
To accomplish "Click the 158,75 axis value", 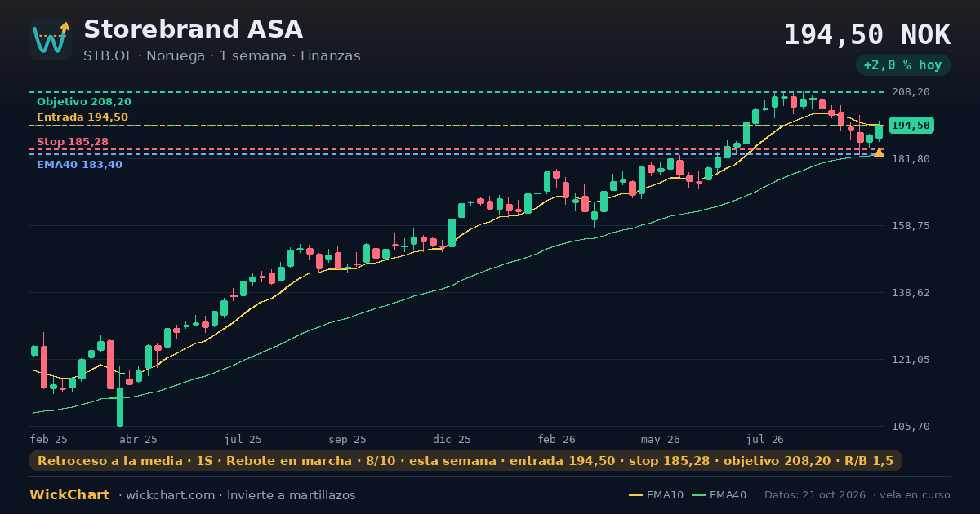I will point(911,225).
